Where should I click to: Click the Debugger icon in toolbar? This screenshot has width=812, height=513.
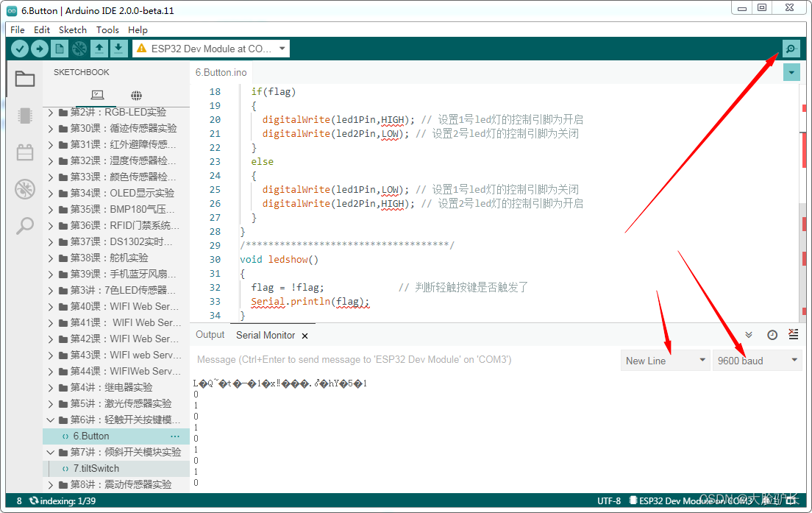pos(79,49)
